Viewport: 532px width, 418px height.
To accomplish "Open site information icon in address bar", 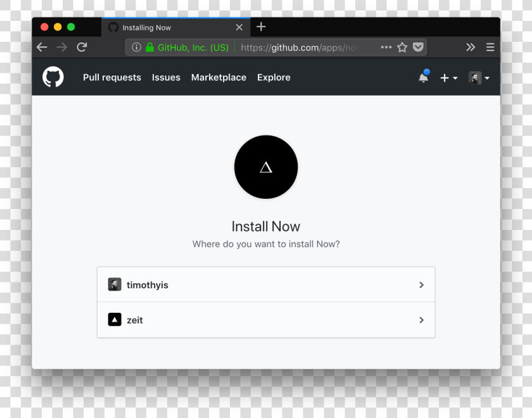I will pyautogui.click(x=136, y=47).
